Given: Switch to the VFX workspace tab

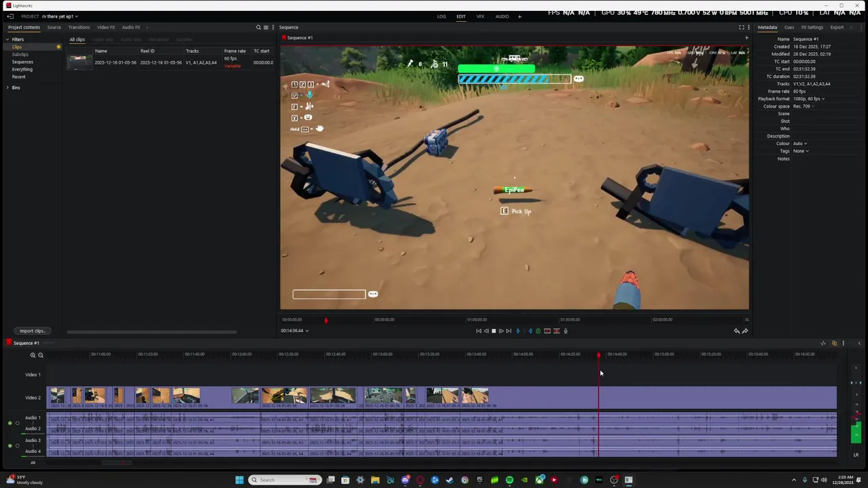Looking at the screenshot, I should coord(480,16).
